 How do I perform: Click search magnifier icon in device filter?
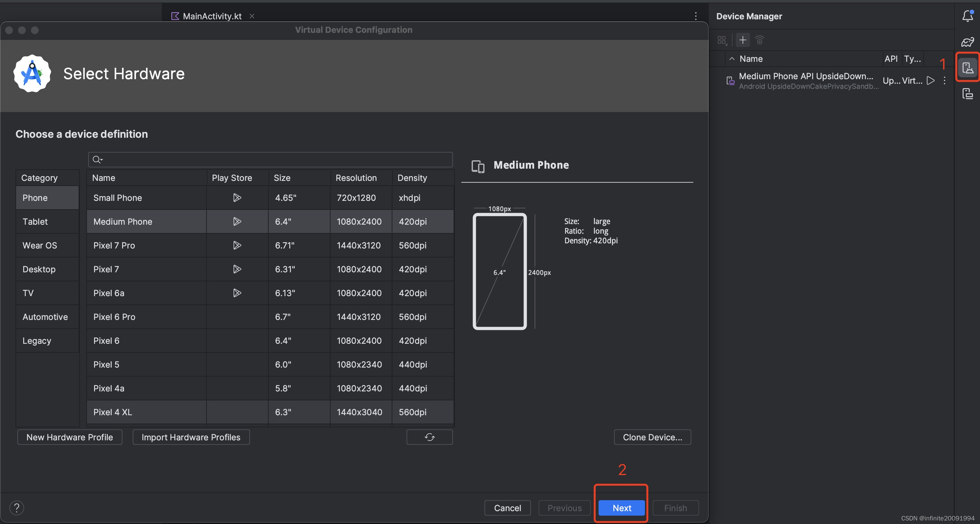pyautogui.click(x=97, y=160)
